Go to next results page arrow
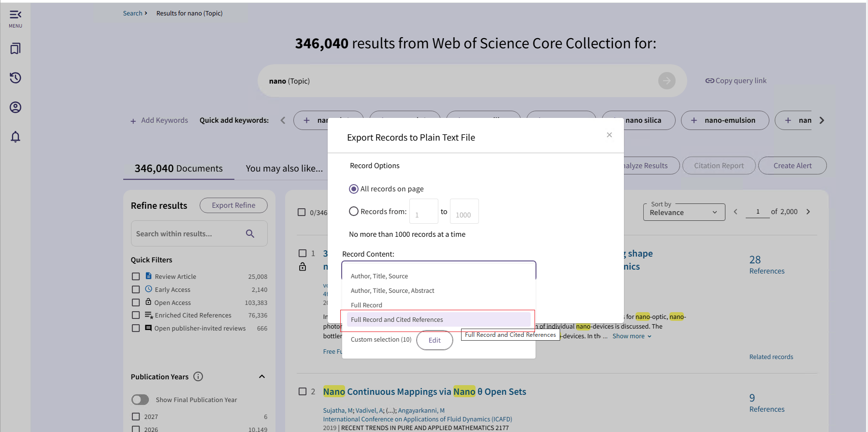Viewport: 868px width, 432px height. pyautogui.click(x=808, y=212)
